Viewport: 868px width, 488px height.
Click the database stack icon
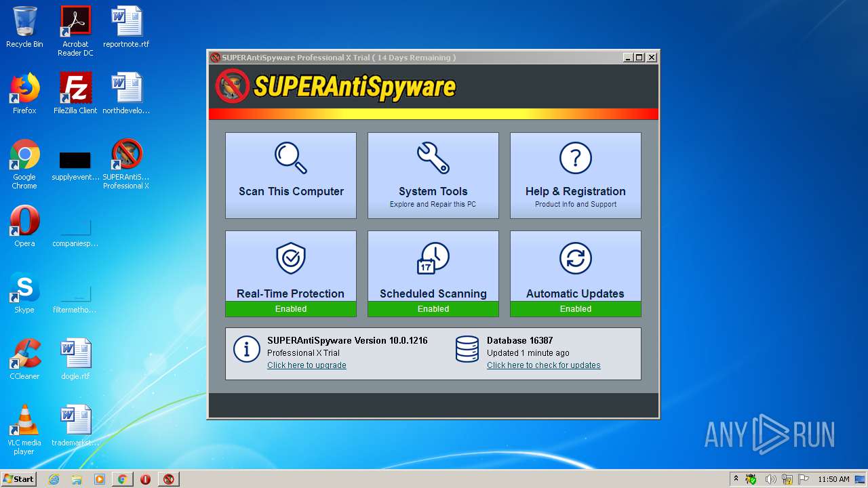click(467, 349)
